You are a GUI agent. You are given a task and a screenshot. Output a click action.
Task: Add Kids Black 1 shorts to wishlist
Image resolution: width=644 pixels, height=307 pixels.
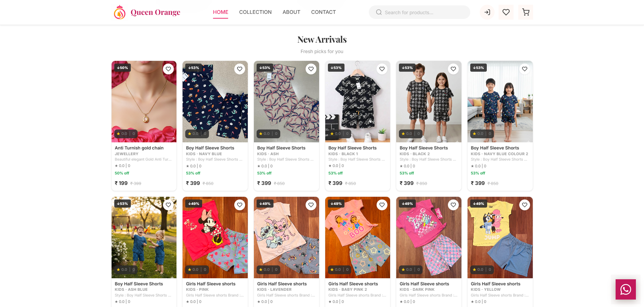coord(382,69)
